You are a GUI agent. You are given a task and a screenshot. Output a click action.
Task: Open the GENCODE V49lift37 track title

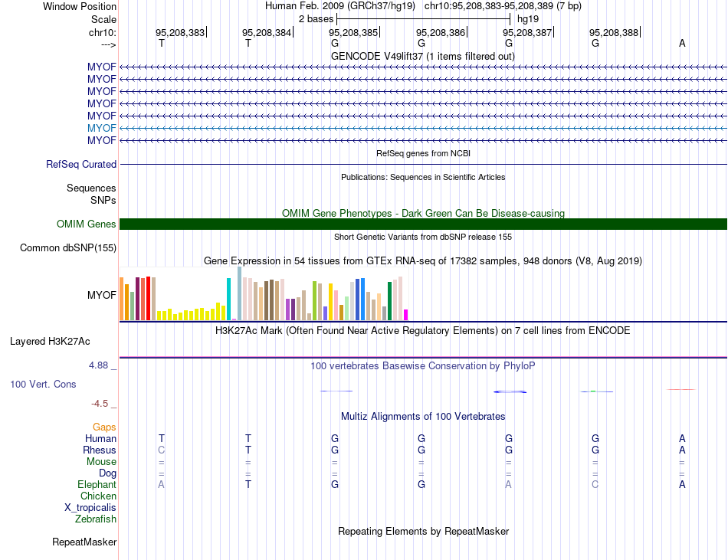(x=422, y=56)
